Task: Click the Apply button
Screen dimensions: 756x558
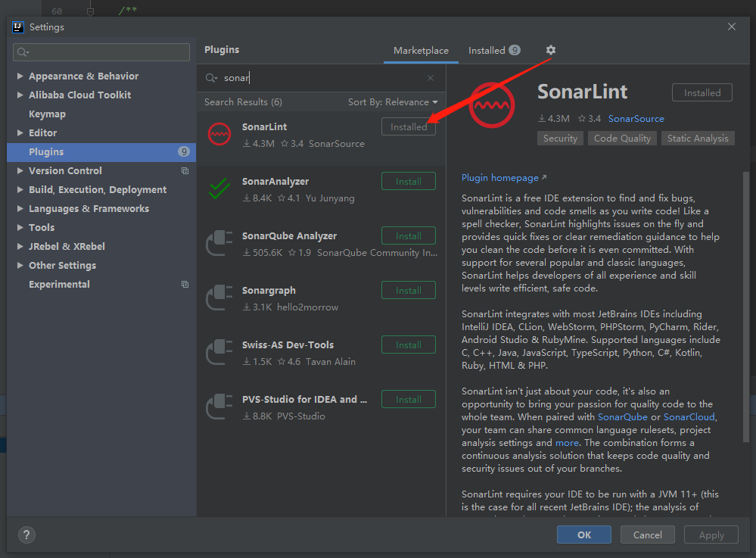Action: (711, 535)
